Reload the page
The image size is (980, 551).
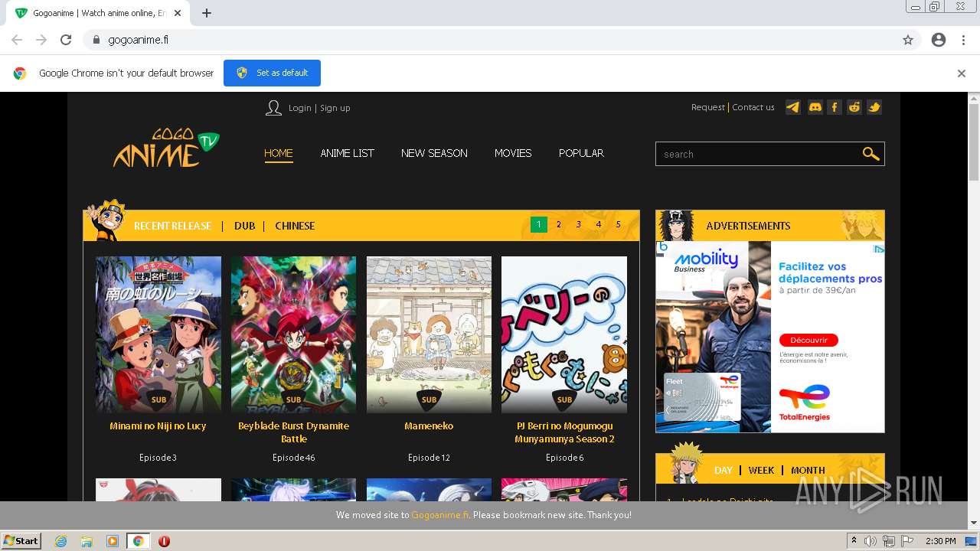[66, 40]
